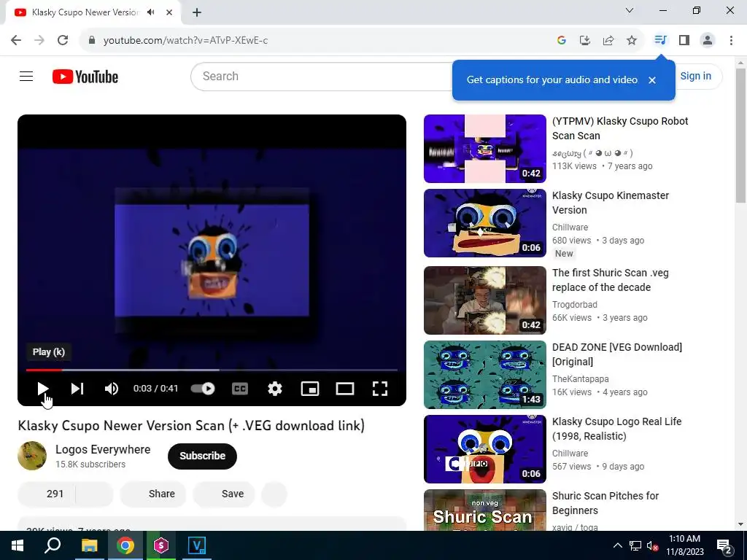Viewport: 747px width, 560px height.
Task: Toggle the autoplay switch
Action: (203, 389)
